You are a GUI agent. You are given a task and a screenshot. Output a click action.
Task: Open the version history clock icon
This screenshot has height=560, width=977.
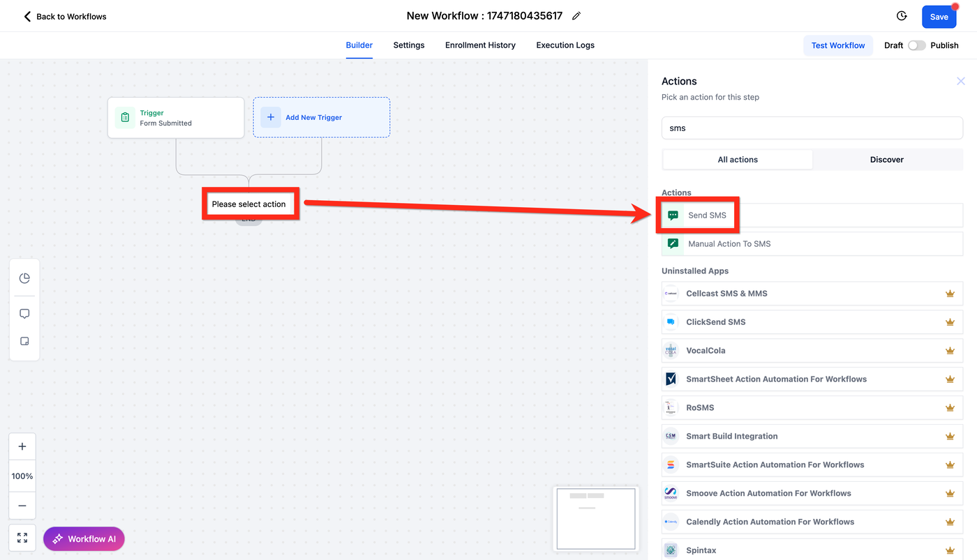tap(902, 16)
